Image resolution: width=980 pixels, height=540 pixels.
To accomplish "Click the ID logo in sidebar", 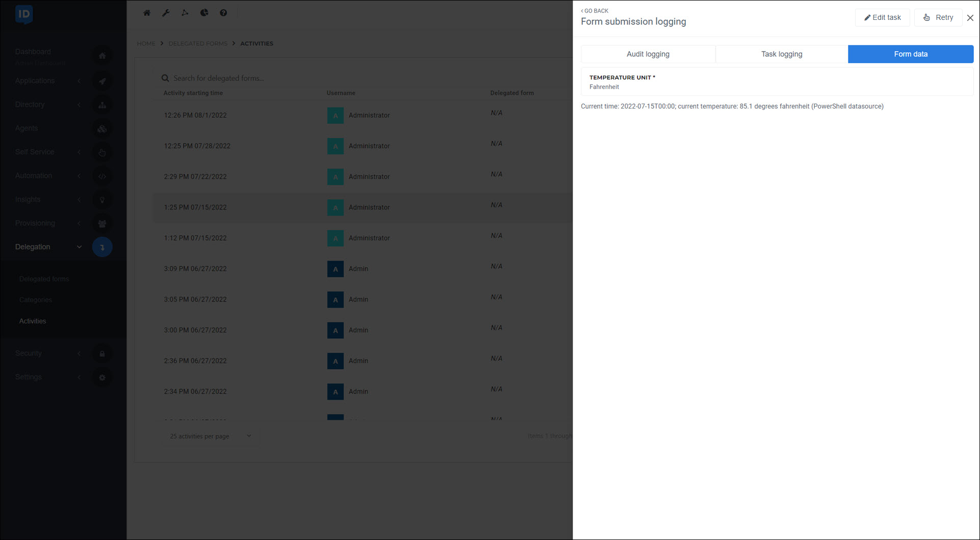I will 24,14.
